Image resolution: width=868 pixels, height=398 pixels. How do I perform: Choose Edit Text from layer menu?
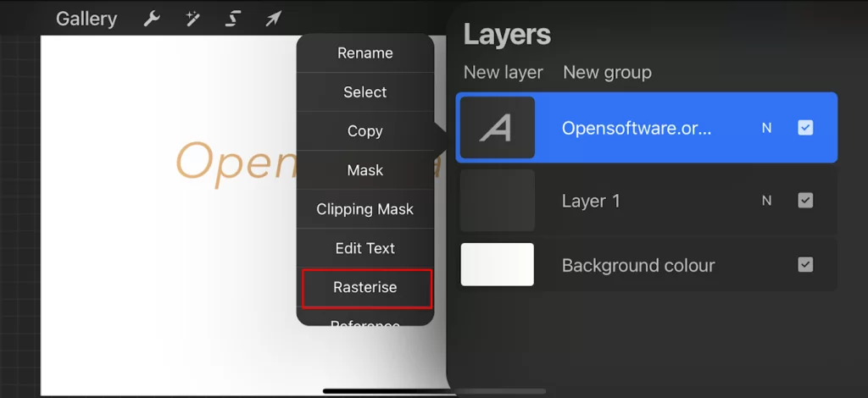pos(364,248)
